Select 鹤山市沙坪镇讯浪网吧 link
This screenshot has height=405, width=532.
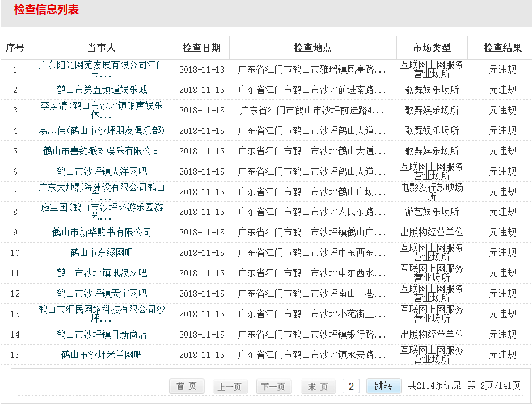coord(102,273)
